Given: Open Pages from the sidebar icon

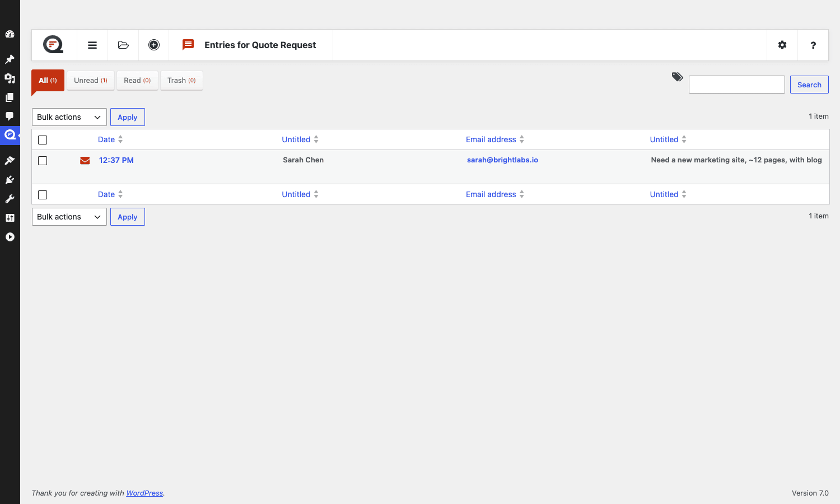Looking at the screenshot, I should 10,97.
